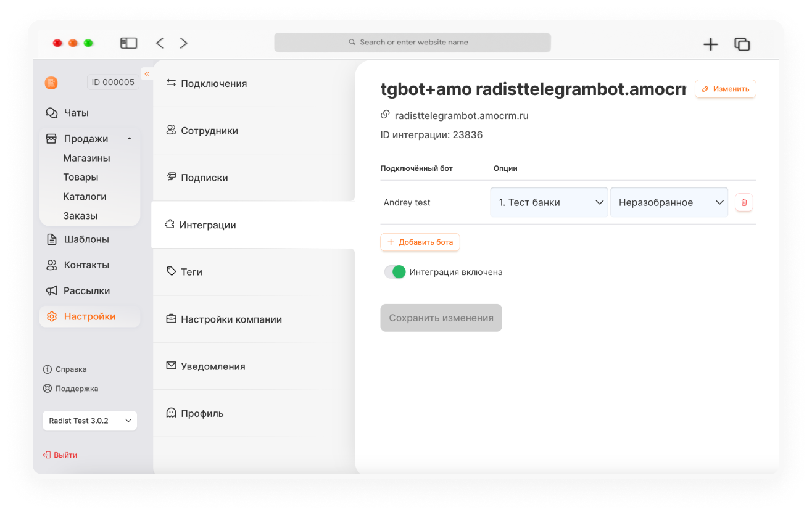This screenshot has width=812, height=515.
Task: Click the Изменить edit button
Action: (x=726, y=89)
